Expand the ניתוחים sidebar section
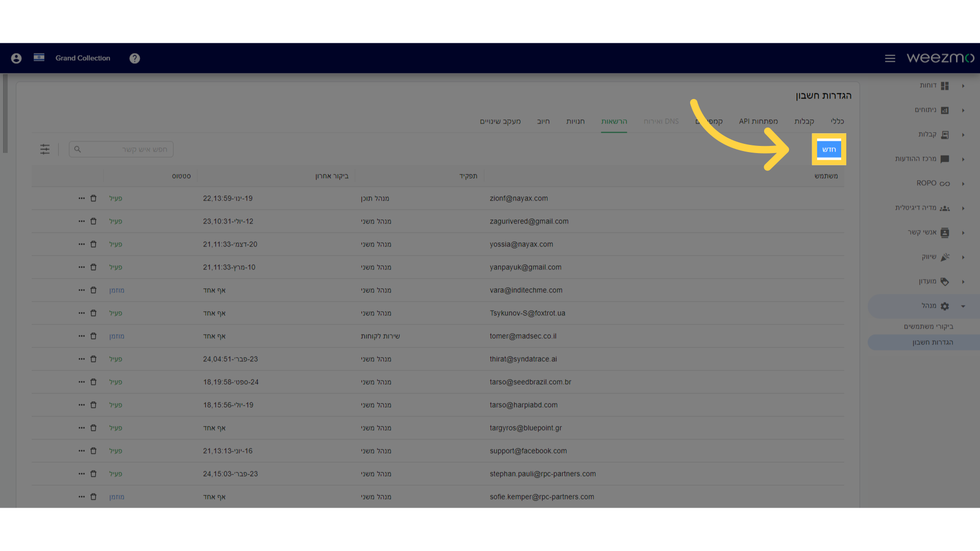 963,110
